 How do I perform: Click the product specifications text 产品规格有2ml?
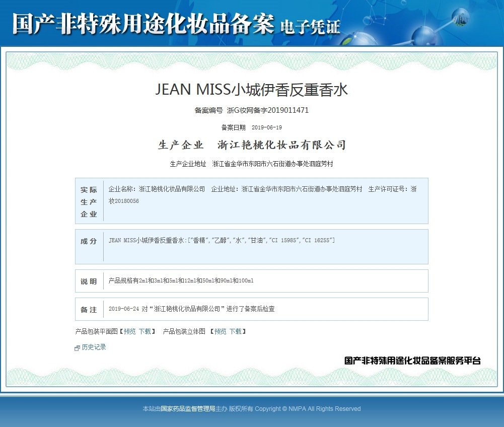click(x=181, y=280)
